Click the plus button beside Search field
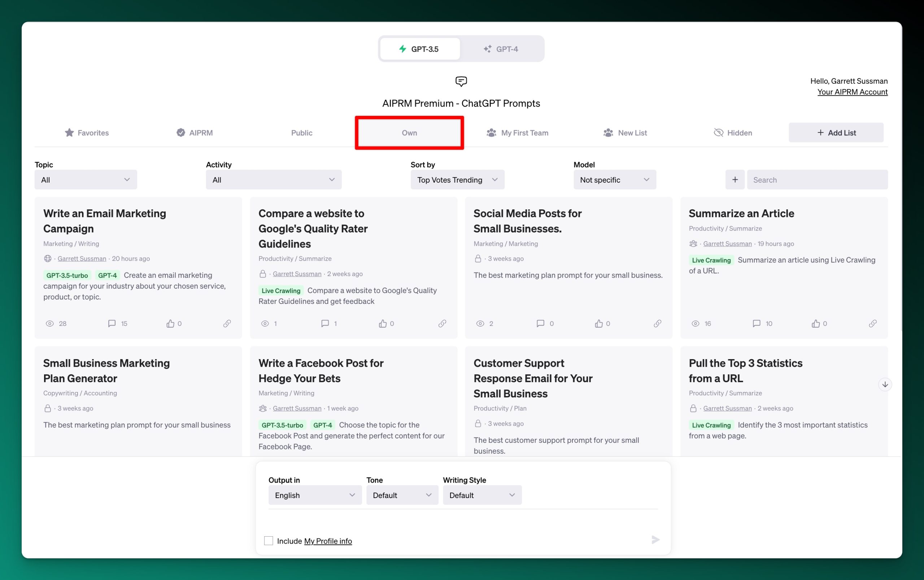 (x=735, y=179)
